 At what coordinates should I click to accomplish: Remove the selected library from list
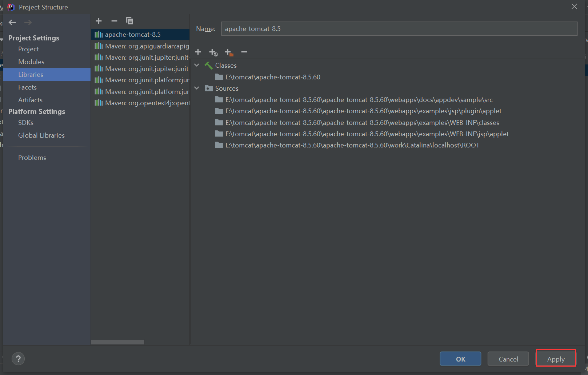point(114,21)
